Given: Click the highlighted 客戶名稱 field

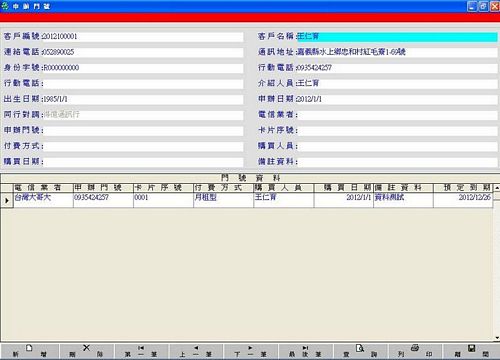Looking at the screenshot, I should tap(397, 36).
